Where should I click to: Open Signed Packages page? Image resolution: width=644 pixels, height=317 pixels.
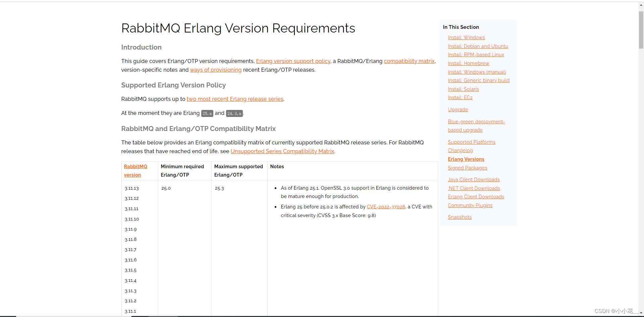tap(468, 168)
